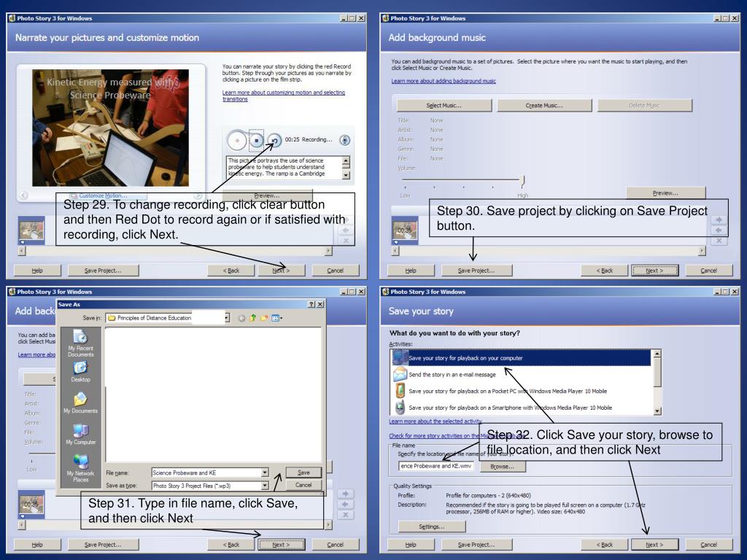747x560 pixels.
Task: Open My Computer in Save As places bar
Action: tap(80, 434)
